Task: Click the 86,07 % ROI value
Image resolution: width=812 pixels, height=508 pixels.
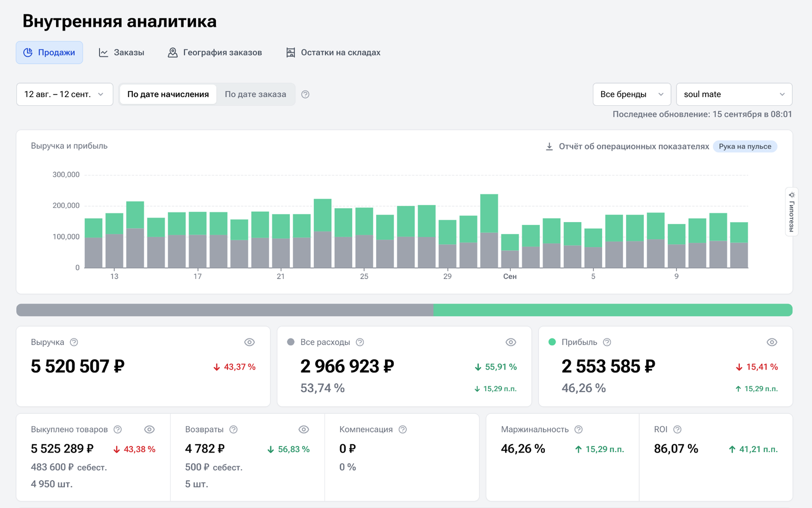Action: (x=676, y=449)
